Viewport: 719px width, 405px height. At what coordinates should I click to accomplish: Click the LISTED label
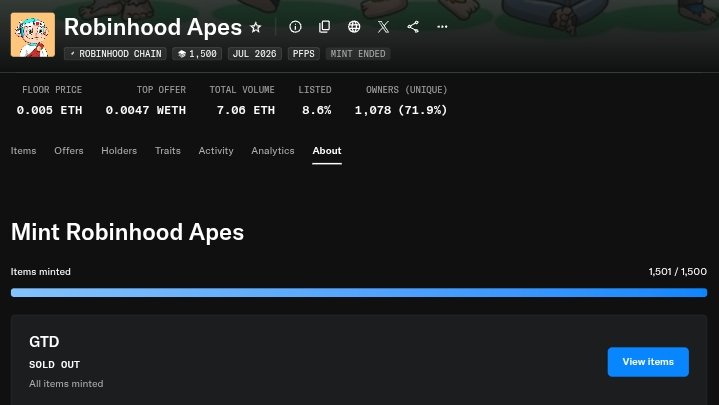[x=315, y=90]
